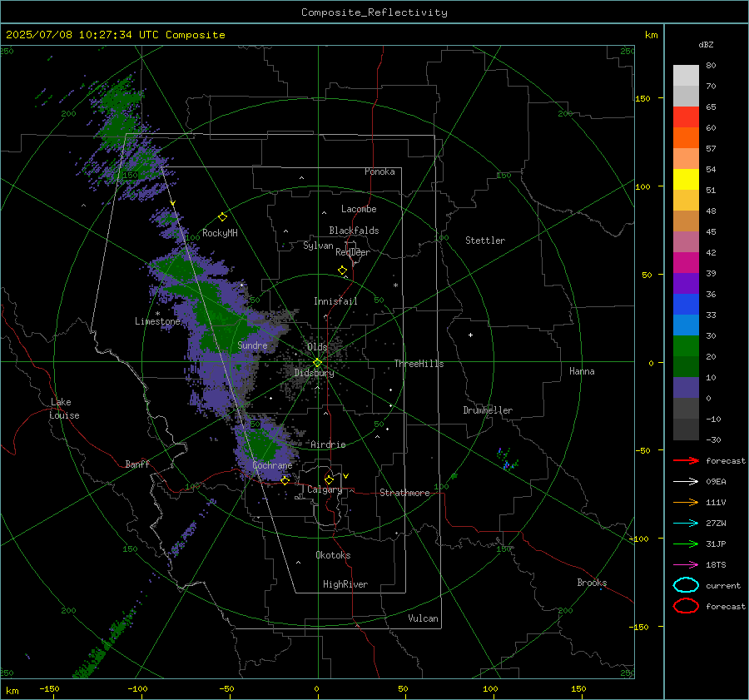Click the bright green 30–20 dBZ swatch
The height and width of the screenshot is (700, 749).
[686, 346]
